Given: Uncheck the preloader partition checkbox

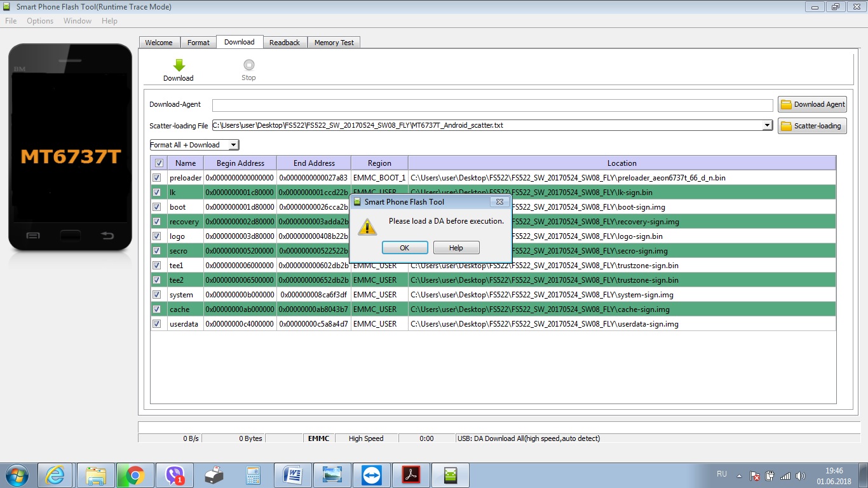Looking at the screenshot, I should pos(157,178).
